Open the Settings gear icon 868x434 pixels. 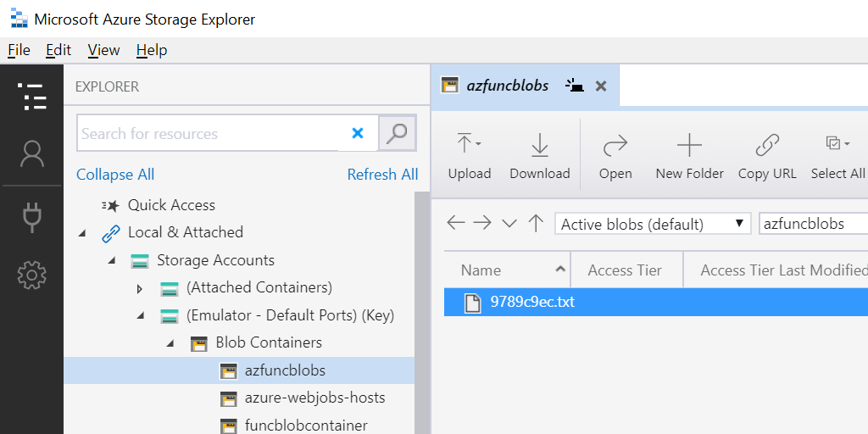point(31,275)
